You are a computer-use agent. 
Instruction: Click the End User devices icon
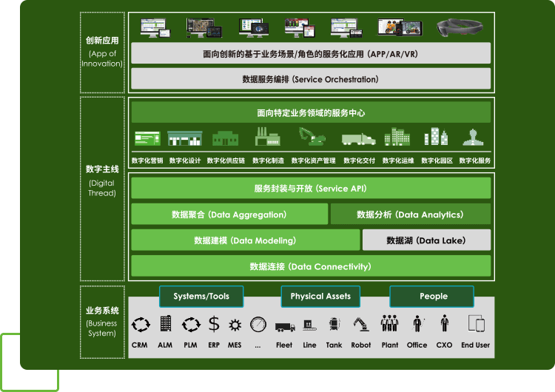click(476, 323)
